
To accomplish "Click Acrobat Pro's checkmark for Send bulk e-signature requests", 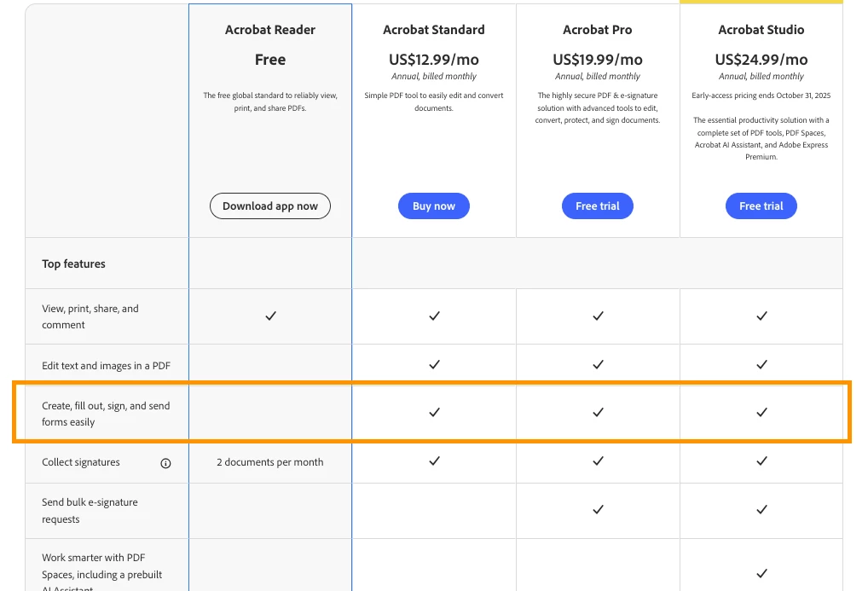I will (598, 509).
